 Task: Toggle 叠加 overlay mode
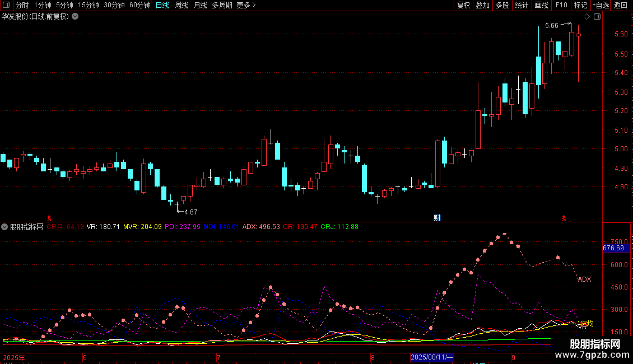click(x=482, y=5)
